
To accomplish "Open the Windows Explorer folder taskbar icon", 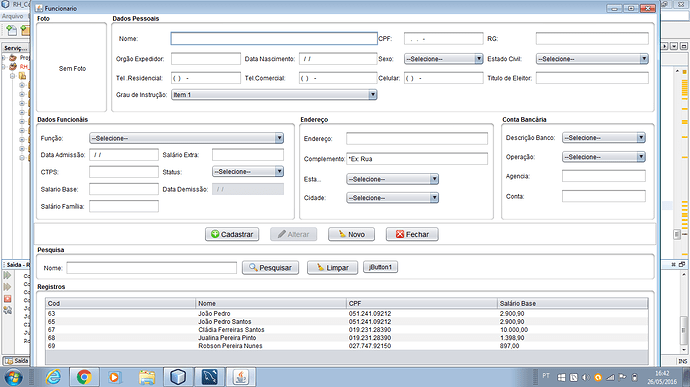I will (147, 377).
